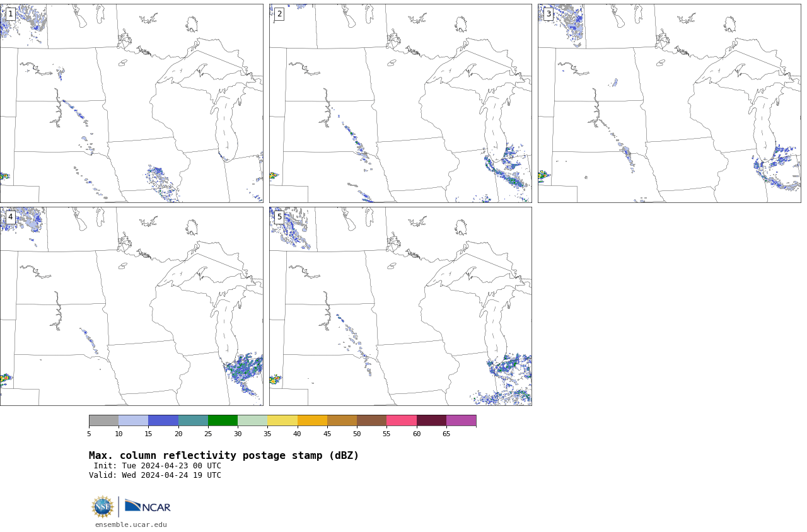Open ensemble member 4 map panel
The image size is (807, 532).
[x=131, y=306]
